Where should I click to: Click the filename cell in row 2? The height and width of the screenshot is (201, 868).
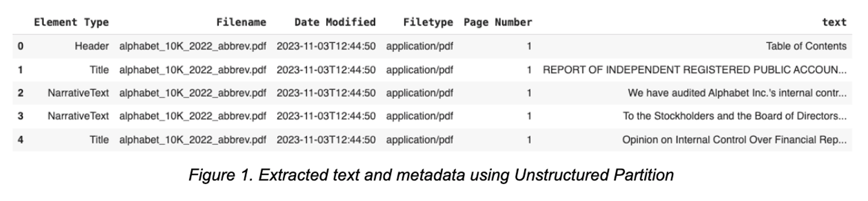click(193, 93)
